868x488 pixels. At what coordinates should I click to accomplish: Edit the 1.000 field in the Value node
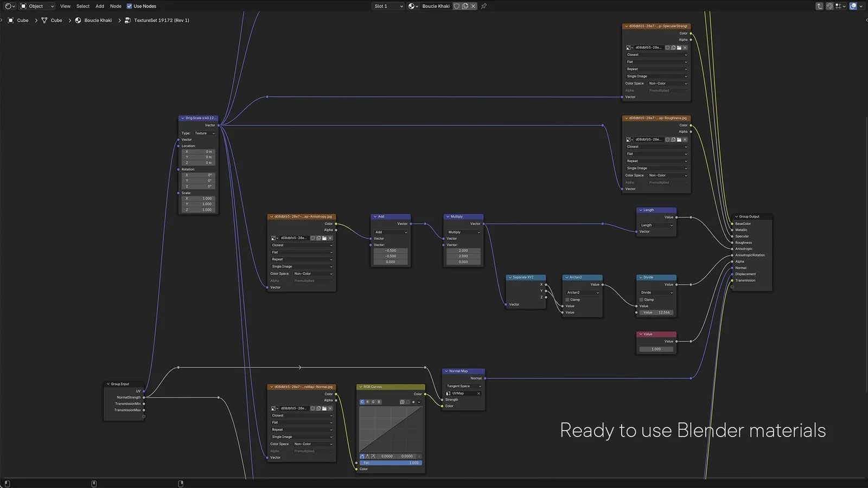656,349
